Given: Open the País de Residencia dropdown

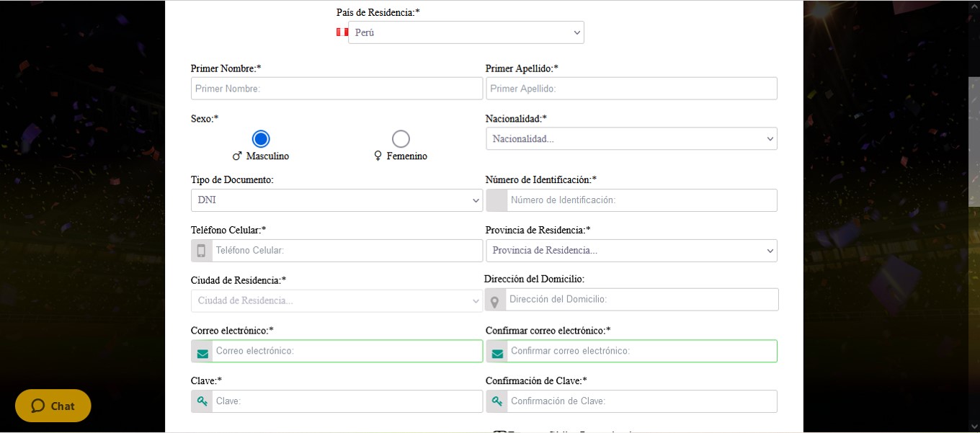Looking at the screenshot, I should coord(466,32).
